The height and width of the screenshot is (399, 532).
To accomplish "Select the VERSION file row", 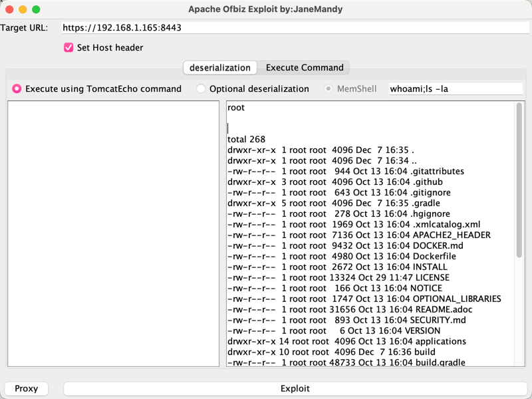I will pyautogui.click(x=334, y=331).
